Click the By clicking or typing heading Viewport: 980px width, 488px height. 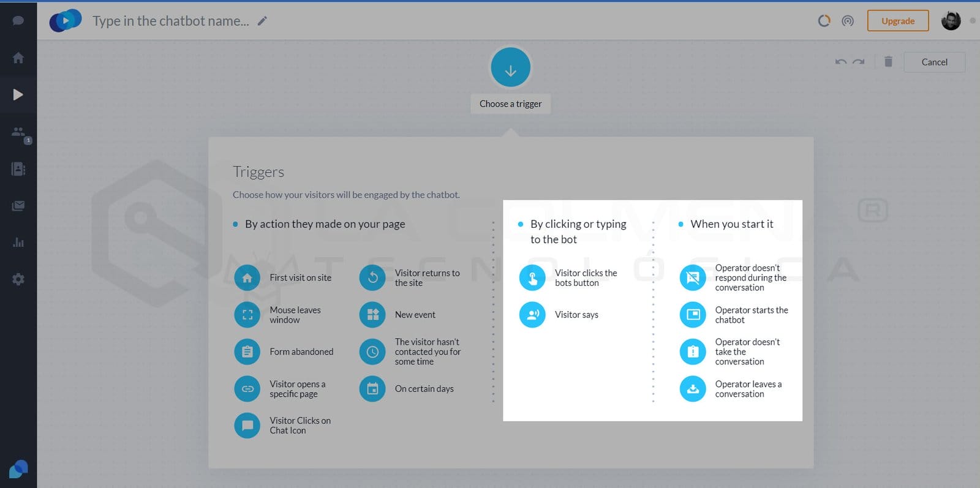578,231
